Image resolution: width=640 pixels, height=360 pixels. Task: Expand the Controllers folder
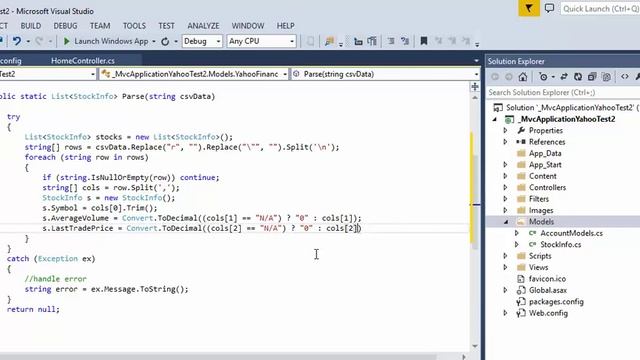click(x=505, y=188)
